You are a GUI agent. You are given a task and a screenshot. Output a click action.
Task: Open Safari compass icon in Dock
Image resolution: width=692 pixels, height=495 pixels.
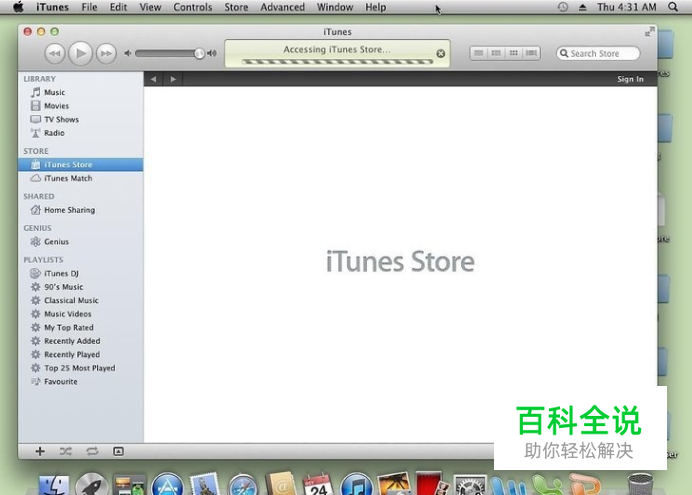point(243,485)
